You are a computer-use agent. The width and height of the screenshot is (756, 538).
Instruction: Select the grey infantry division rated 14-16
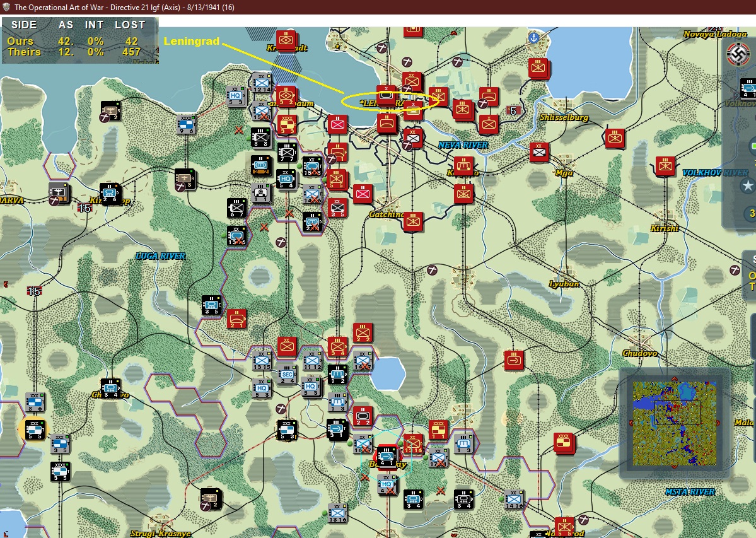(x=514, y=500)
